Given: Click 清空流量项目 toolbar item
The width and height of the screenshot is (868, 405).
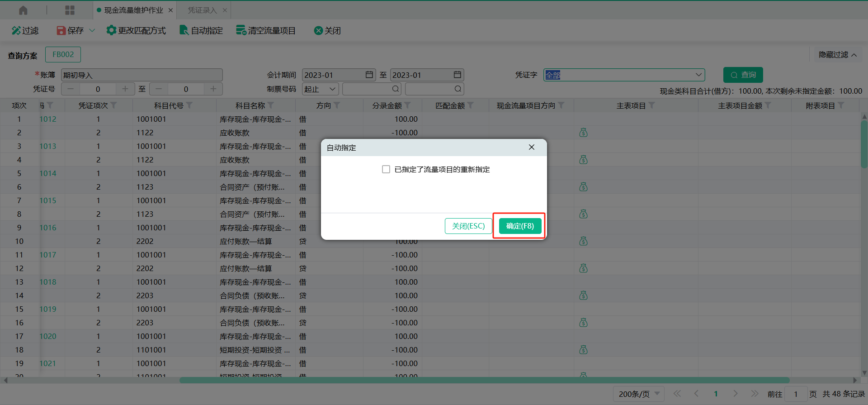Looking at the screenshot, I should click(x=266, y=30).
